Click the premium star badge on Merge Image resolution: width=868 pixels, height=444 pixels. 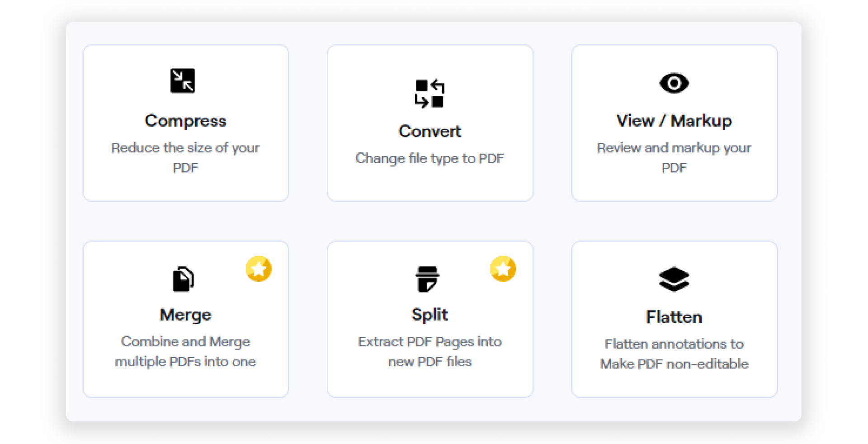pyautogui.click(x=258, y=269)
